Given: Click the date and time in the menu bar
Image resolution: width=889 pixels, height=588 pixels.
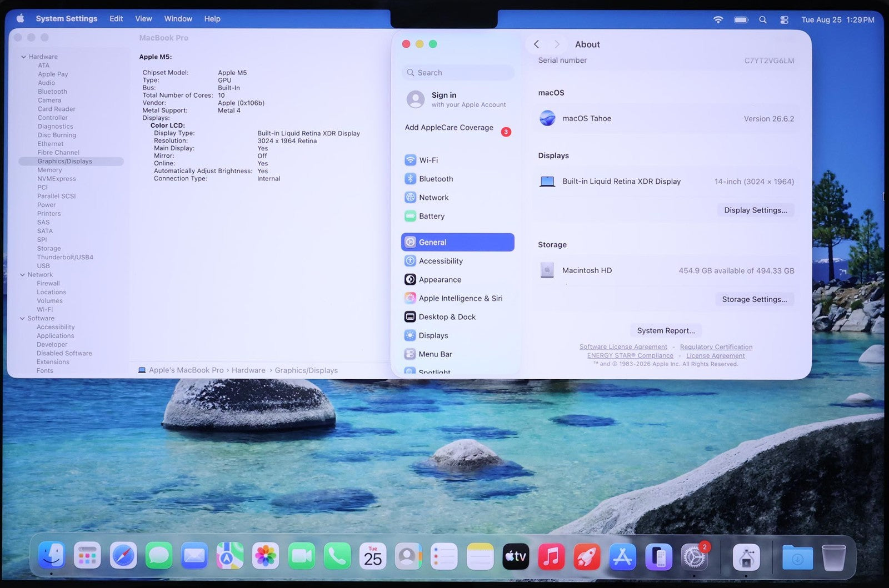Looking at the screenshot, I should [x=838, y=19].
